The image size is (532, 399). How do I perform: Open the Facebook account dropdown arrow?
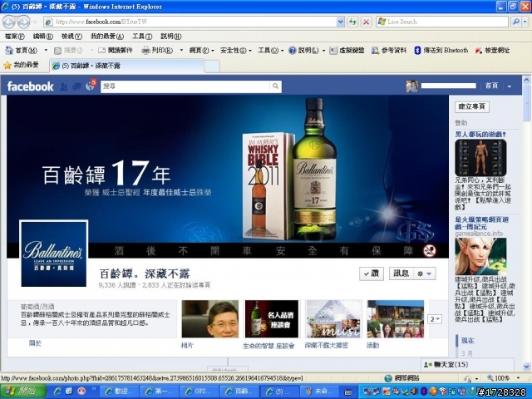[x=509, y=86]
